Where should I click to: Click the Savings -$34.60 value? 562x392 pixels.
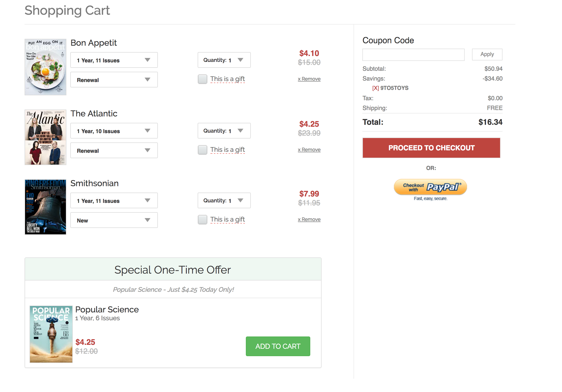[492, 79]
